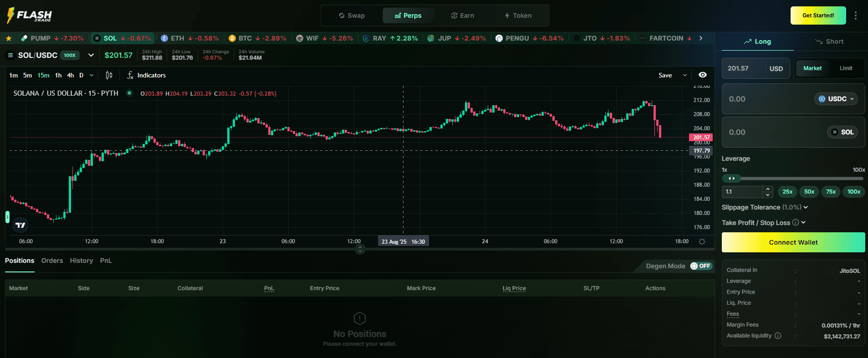Select the WIF ticker
This screenshot has width=868, height=358.
(325, 38)
